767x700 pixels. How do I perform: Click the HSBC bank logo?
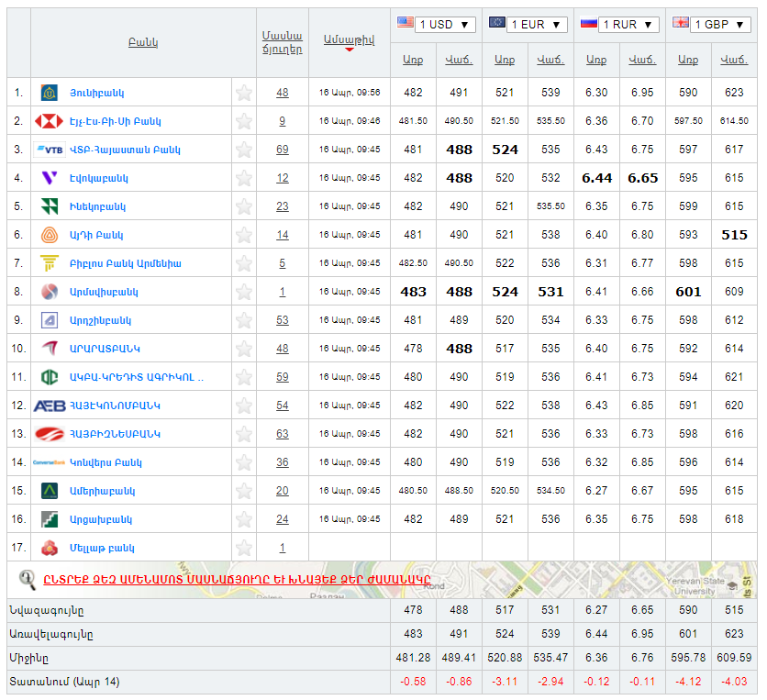[49, 121]
